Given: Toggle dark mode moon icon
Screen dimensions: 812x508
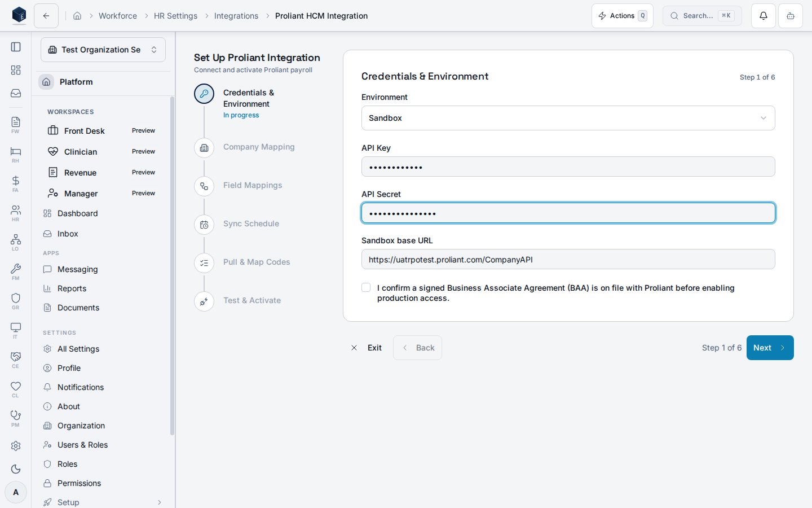Looking at the screenshot, I should 16,469.
